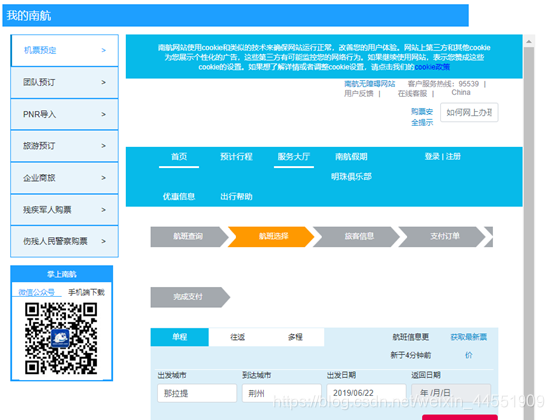Switch to the 手机端下载 tab
The width and height of the screenshot is (554, 420).
coord(87,292)
